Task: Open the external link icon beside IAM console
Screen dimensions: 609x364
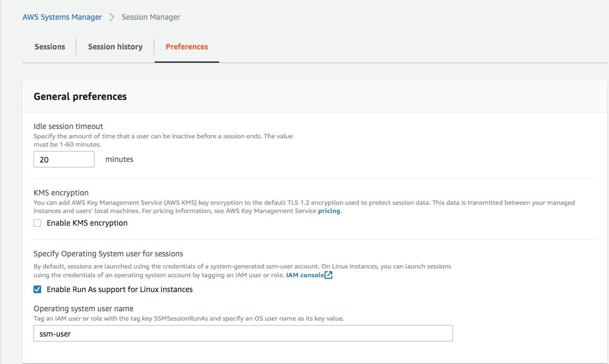Action: 328,275
